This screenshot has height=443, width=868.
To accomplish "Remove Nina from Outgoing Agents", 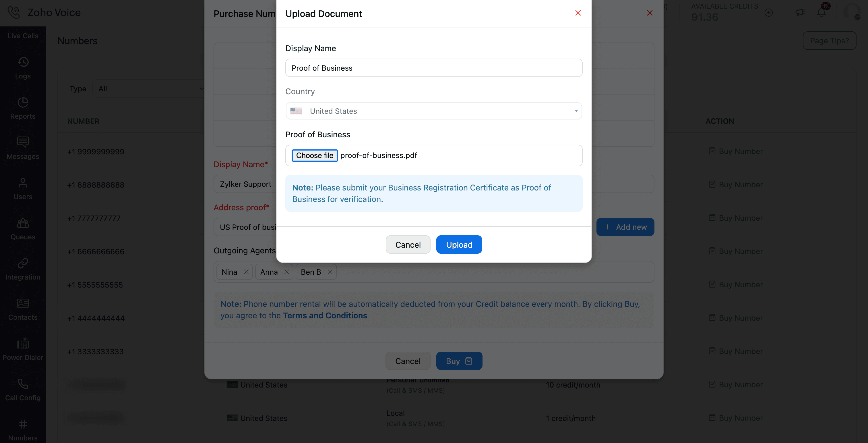I will pyautogui.click(x=246, y=272).
